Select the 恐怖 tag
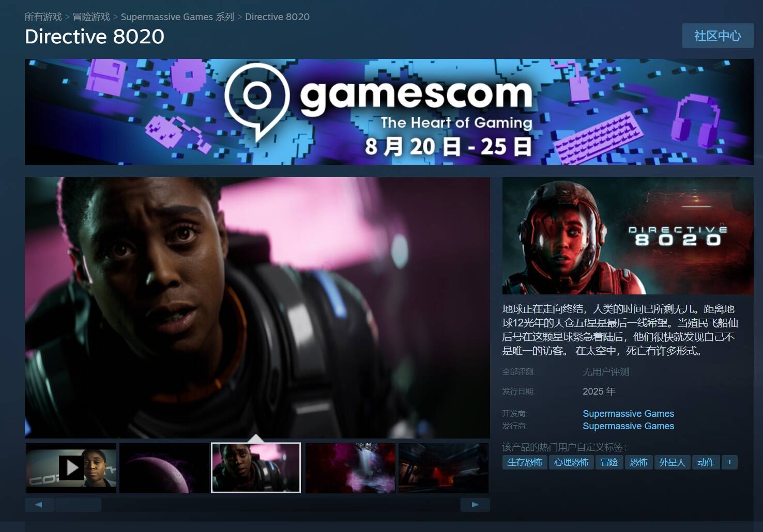763x532 pixels. [x=639, y=462]
